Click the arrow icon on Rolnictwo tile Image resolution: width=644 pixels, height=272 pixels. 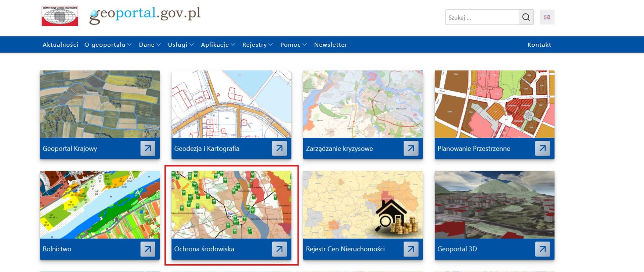click(148, 249)
